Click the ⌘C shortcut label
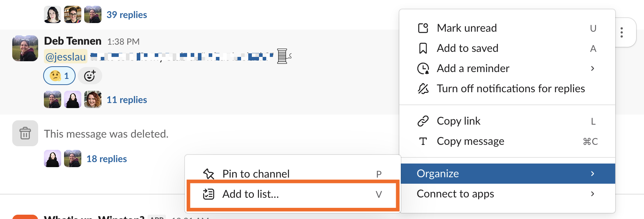Image resolution: width=644 pixels, height=219 pixels. pyautogui.click(x=590, y=142)
